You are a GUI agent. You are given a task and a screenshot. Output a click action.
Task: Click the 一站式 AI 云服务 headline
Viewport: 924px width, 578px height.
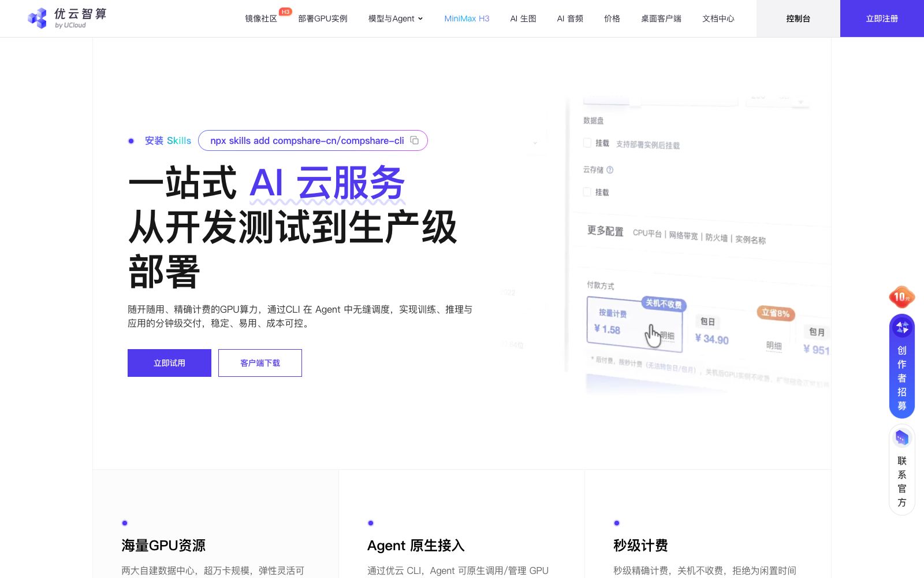click(x=267, y=183)
